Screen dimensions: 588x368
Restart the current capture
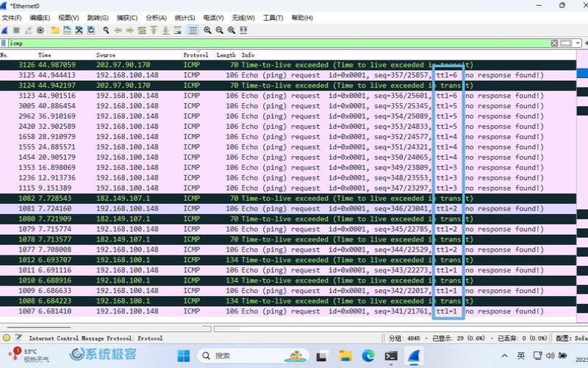click(x=28, y=30)
